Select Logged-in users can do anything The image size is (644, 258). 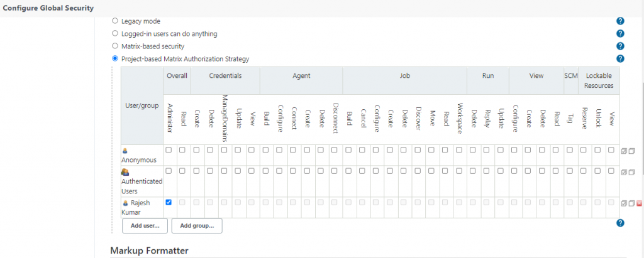coord(114,34)
